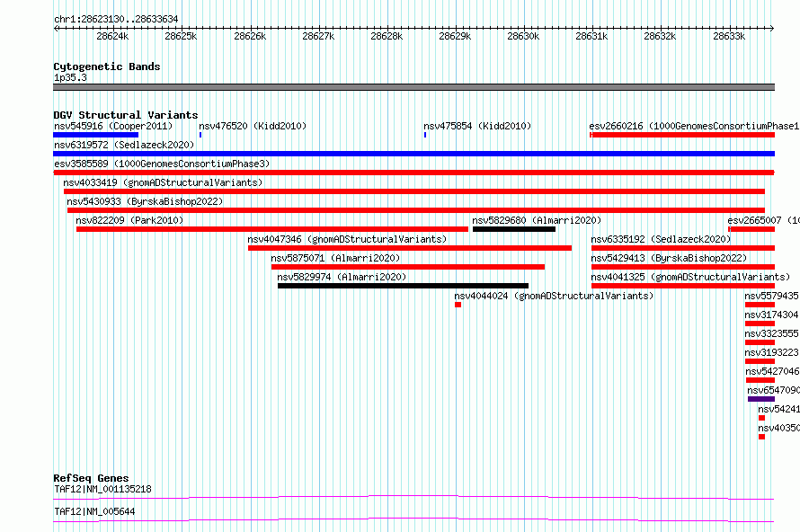
Task: Click the 28633k ruler tick label
Action: 729,36
